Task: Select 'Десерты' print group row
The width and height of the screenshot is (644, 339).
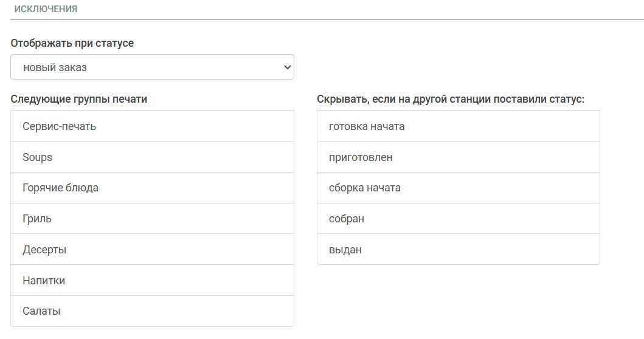Action: tap(152, 250)
